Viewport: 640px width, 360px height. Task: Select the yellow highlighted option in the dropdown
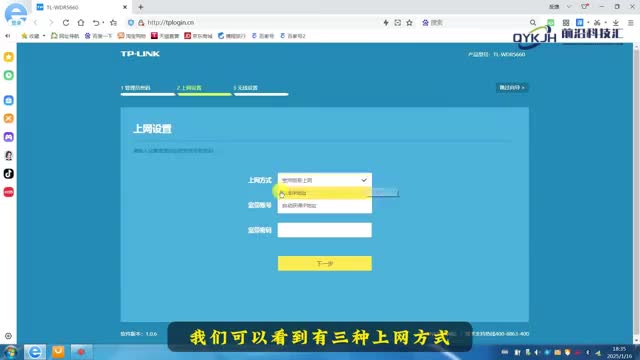pyautogui.click(x=324, y=193)
